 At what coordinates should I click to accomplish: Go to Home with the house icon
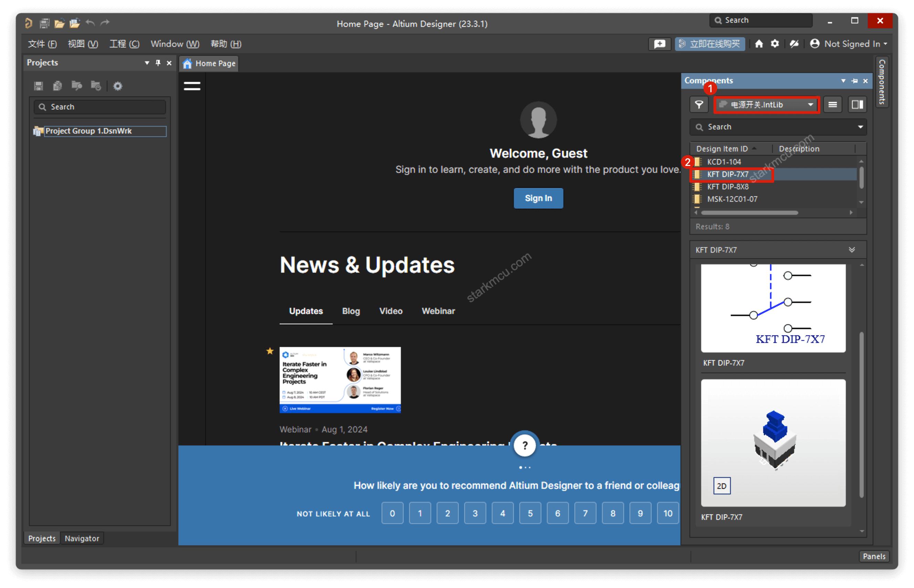759,44
